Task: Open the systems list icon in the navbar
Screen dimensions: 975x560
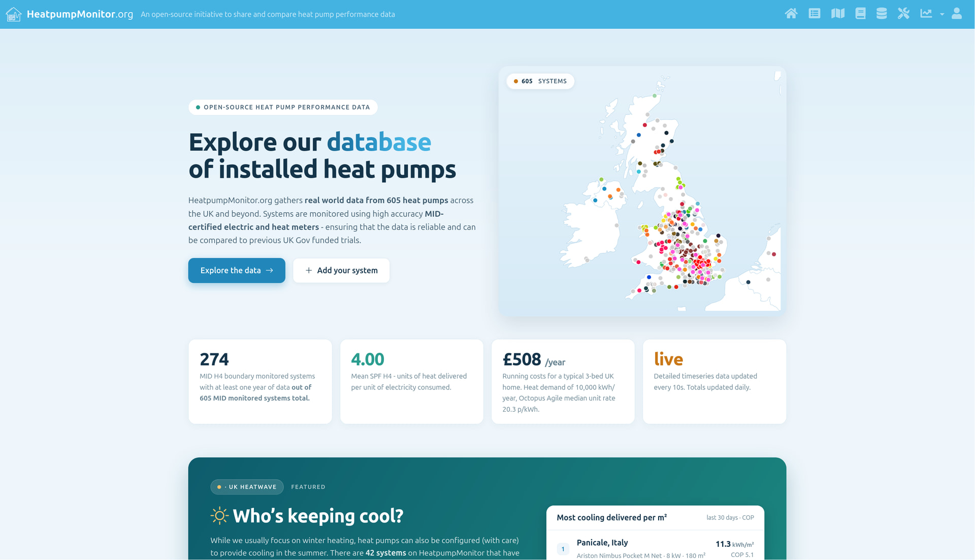Action: 815,14
